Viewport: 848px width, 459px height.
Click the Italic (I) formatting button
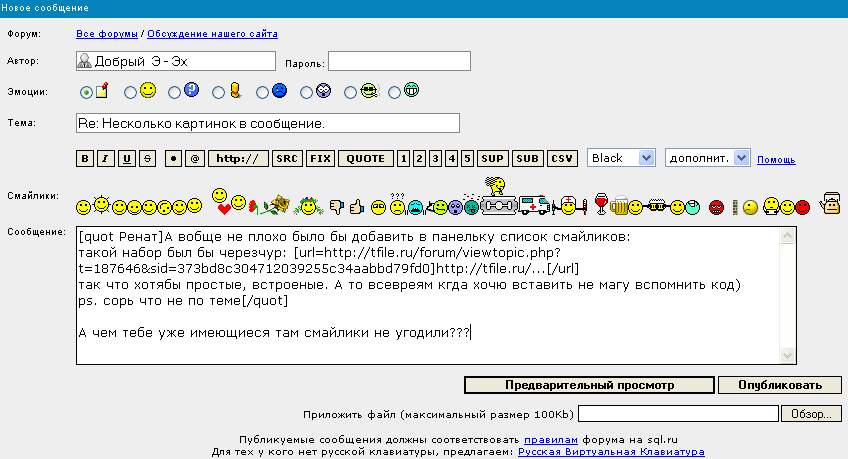click(106, 158)
